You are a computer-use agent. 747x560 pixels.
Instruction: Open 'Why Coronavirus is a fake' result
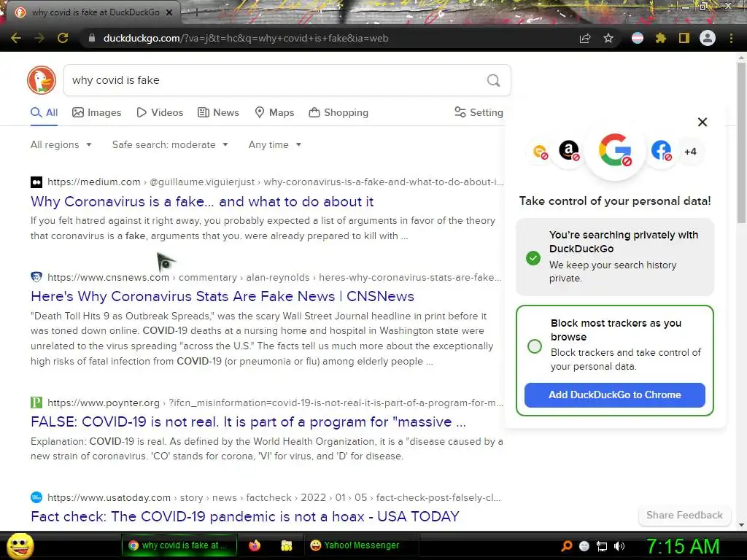[202, 201]
